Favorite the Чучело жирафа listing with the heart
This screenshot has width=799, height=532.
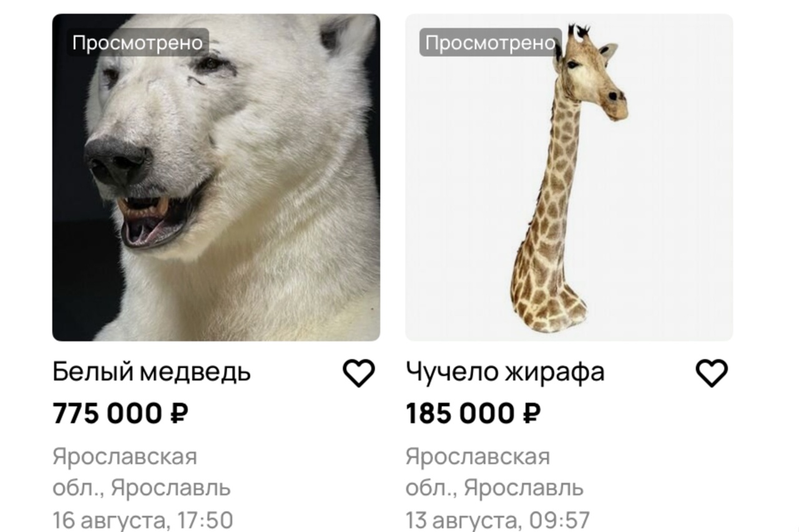(712, 373)
